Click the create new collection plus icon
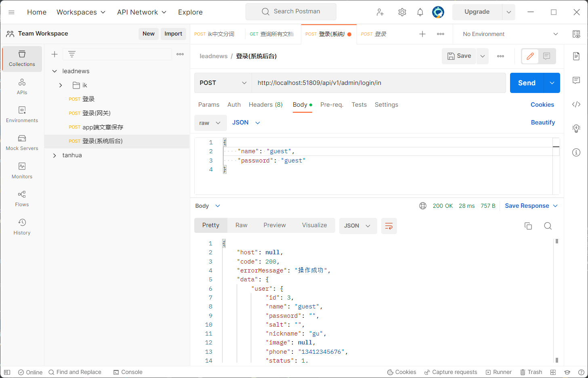The image size is (588, 378). [x=55, y=54]
